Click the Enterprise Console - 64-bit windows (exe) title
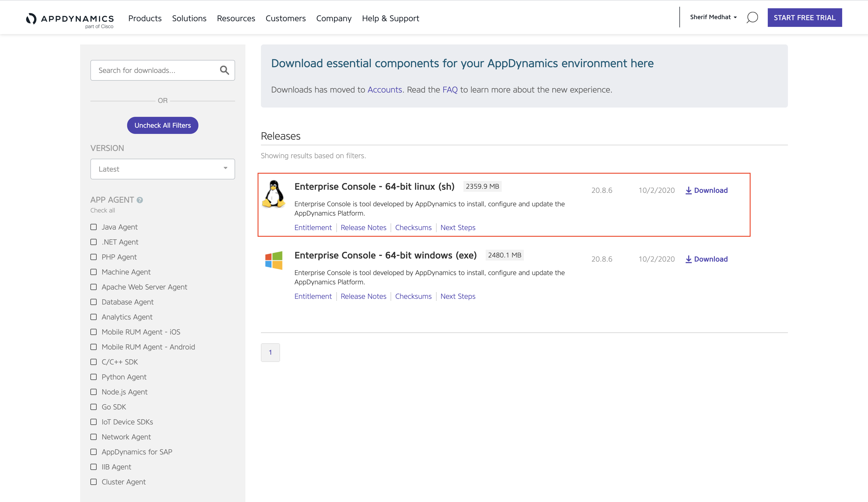The height and width of the screenshot is (502, 868). tap(385, 255)
